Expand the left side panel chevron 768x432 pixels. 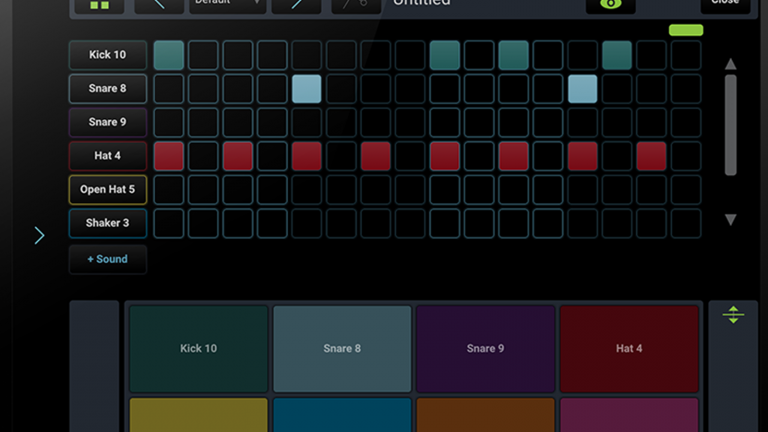(x=39, y=236)
